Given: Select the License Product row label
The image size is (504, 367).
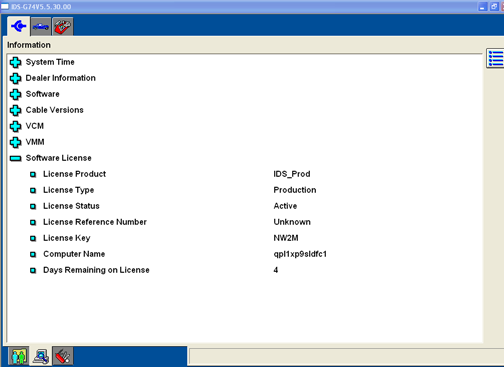Looking at the screenshot, I should tap(74, 174).
